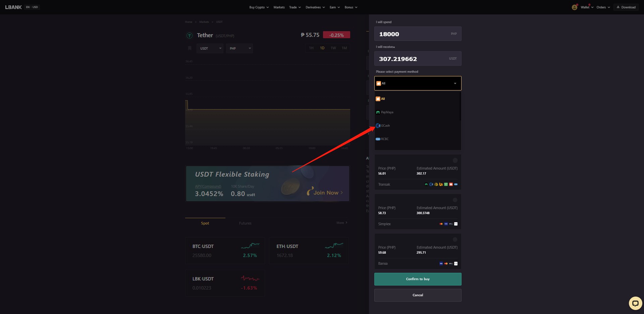
Task: Go to Markets breadcrumb link
Action: pyautogui.click(x=204, y=22)
